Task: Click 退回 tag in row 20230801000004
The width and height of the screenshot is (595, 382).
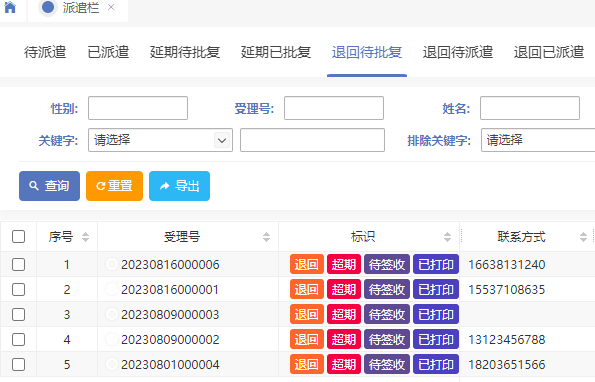Action: (x=307, y=364)
